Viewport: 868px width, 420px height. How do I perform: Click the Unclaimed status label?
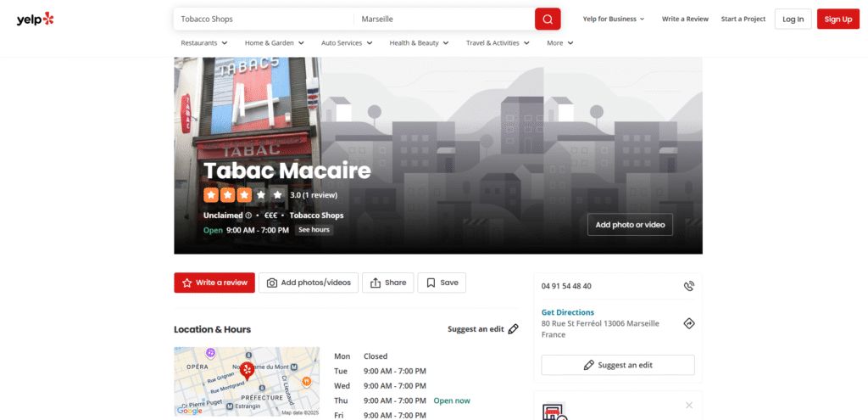[x=223, y=215]
